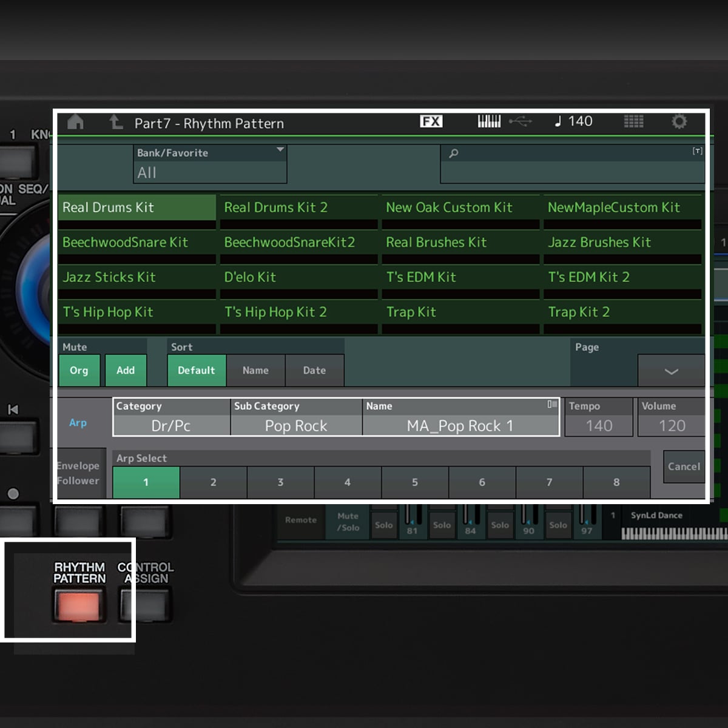Tap the tempo note icon 140
728x728 pixels.
click(573, 121)
